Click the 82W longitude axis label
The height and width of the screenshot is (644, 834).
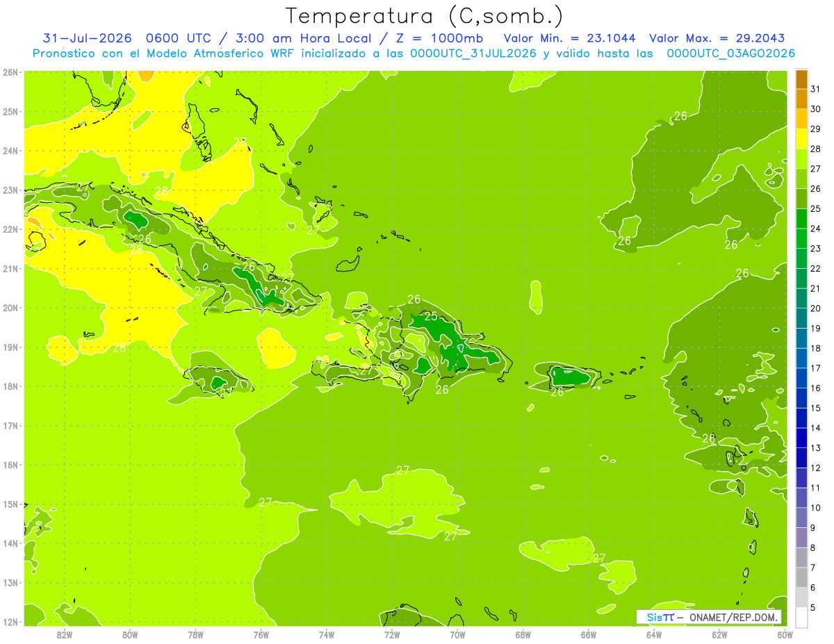tap(64, 634)
